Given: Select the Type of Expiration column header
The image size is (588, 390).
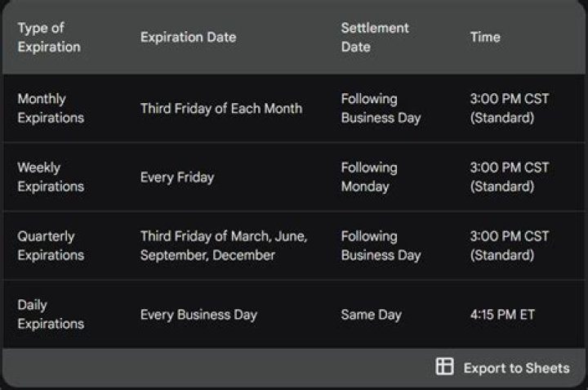Looking at the screenshot, I should click(49, 38).
